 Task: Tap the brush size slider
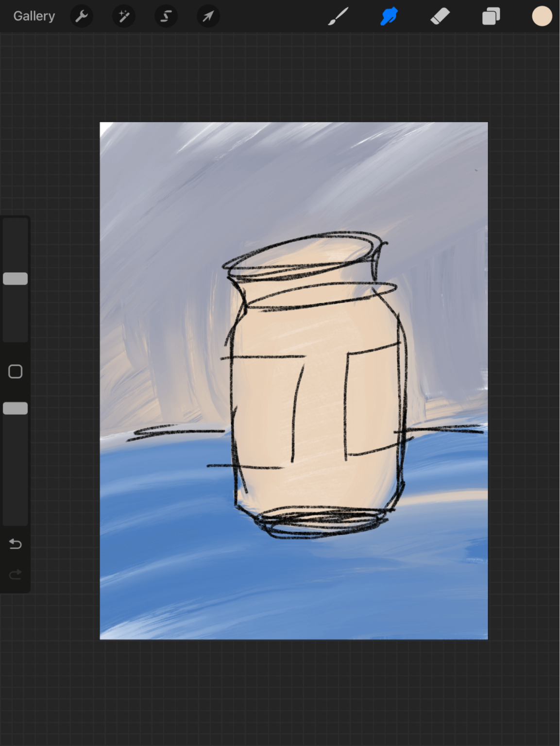pyautogui.click(x=15, y=278)
